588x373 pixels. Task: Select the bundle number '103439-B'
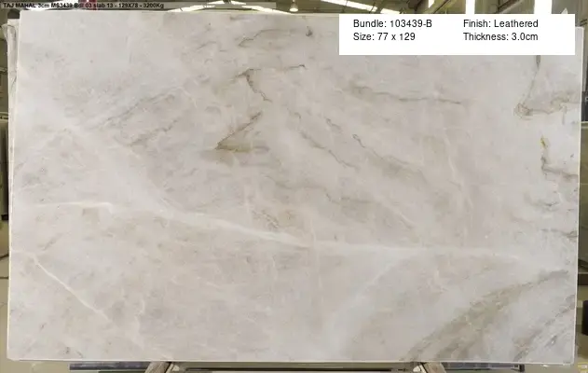[411, 22]
